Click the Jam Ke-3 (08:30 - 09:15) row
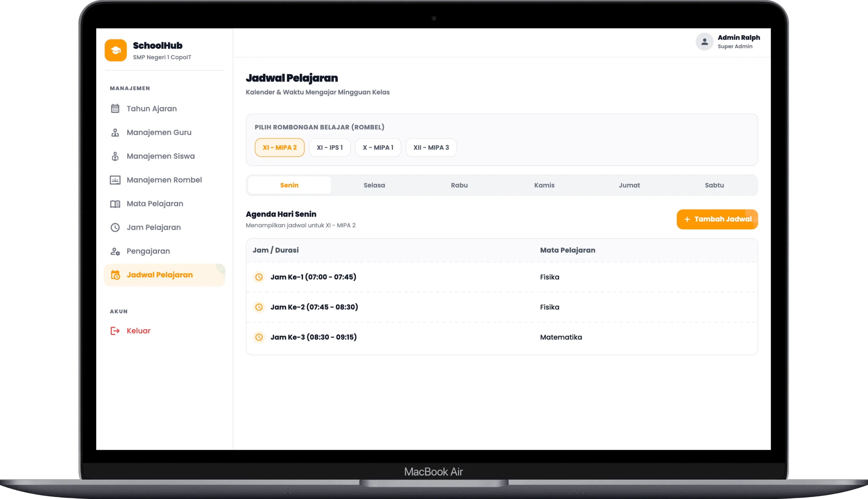 (x=502, y=337)
